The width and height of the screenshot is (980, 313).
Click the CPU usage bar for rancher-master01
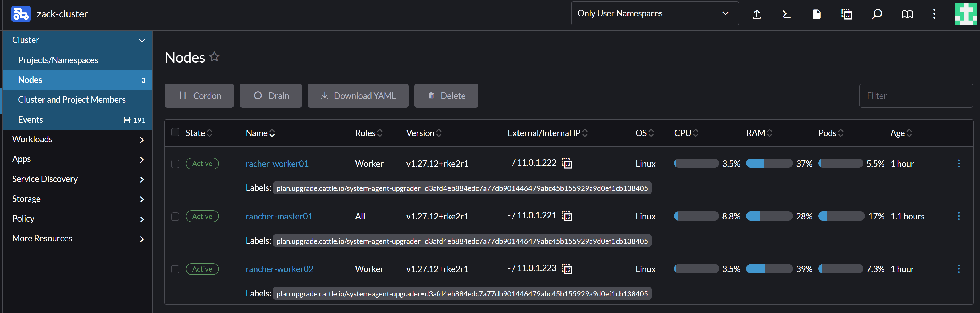tap(696, 216)
